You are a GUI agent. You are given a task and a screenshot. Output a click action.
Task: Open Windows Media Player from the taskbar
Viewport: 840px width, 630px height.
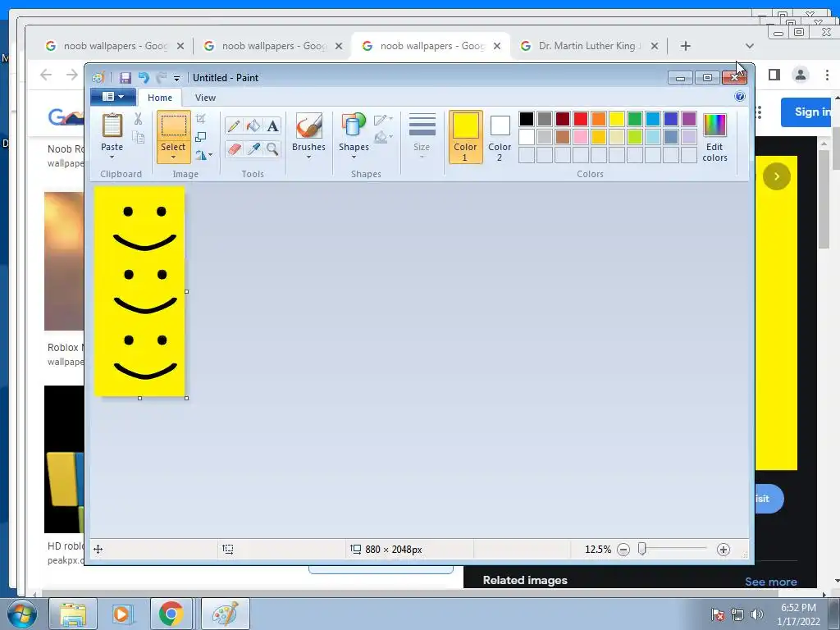point(122,614)
